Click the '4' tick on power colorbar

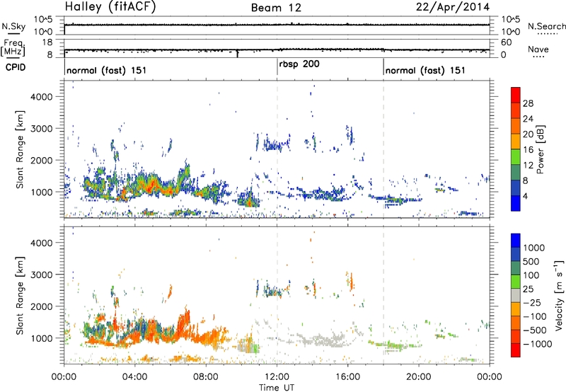pos(526,196)
